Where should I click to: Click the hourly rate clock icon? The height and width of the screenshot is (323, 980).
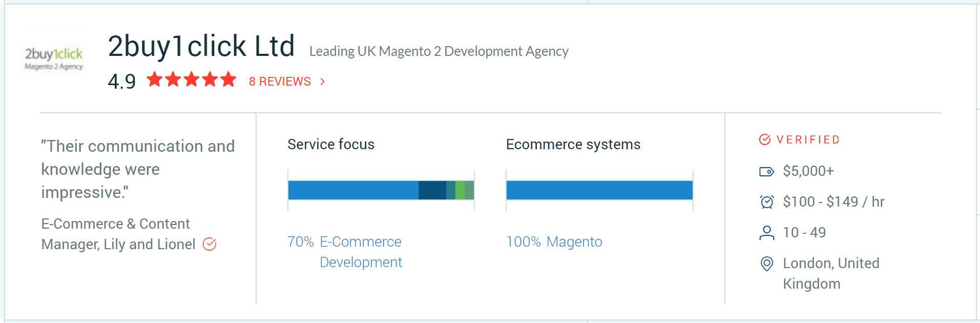[x=766, y=202]
